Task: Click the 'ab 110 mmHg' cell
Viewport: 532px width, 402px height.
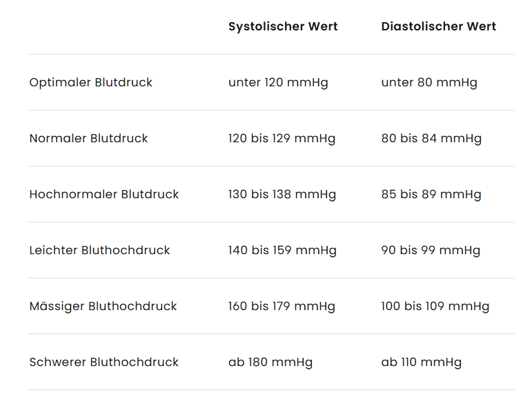Action: pos(421,363)
